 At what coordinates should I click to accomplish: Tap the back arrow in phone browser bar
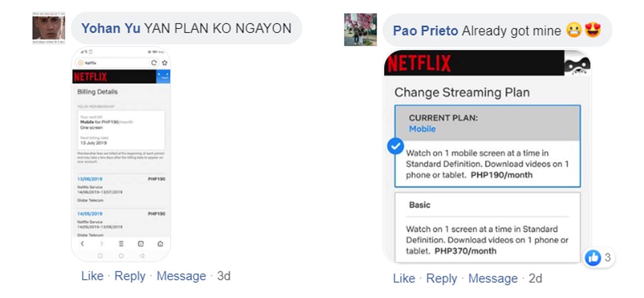pos(83,244)
